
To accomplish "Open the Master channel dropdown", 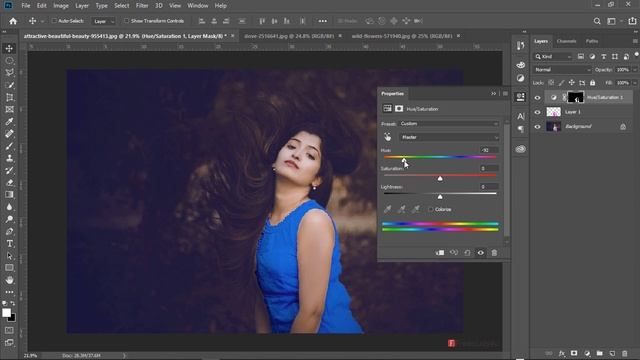I will point(449,137).
